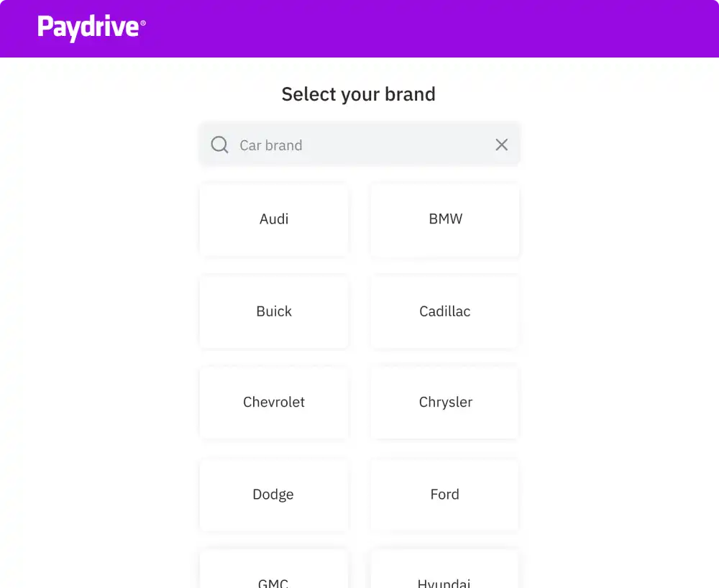Choose the Hyundai brand card

coord(445,573)
